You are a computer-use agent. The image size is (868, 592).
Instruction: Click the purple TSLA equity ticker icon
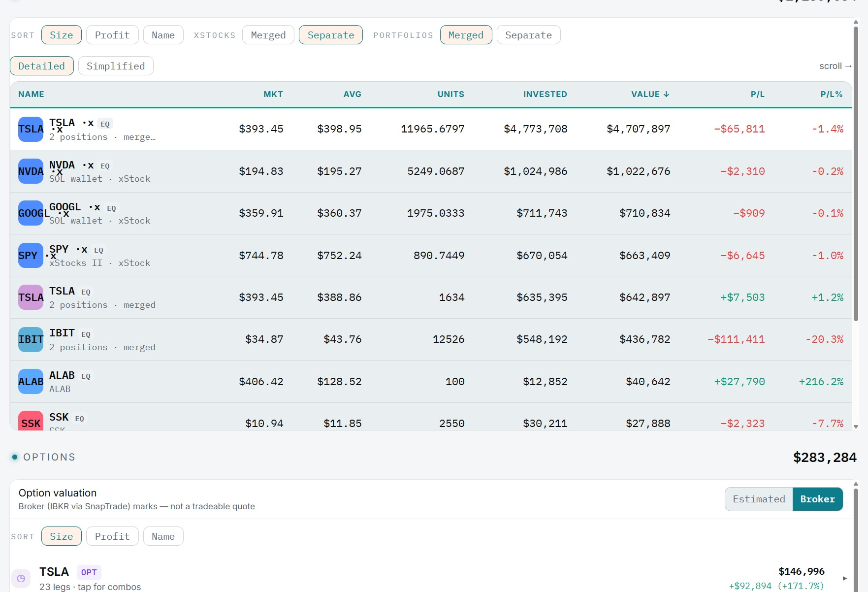pyautogui.click(x=31, y=297)
